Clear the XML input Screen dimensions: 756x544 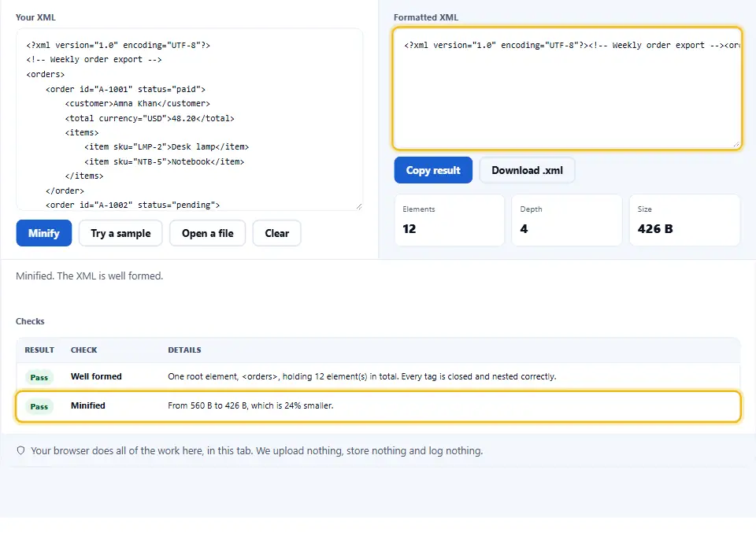(x=276, y=233)
